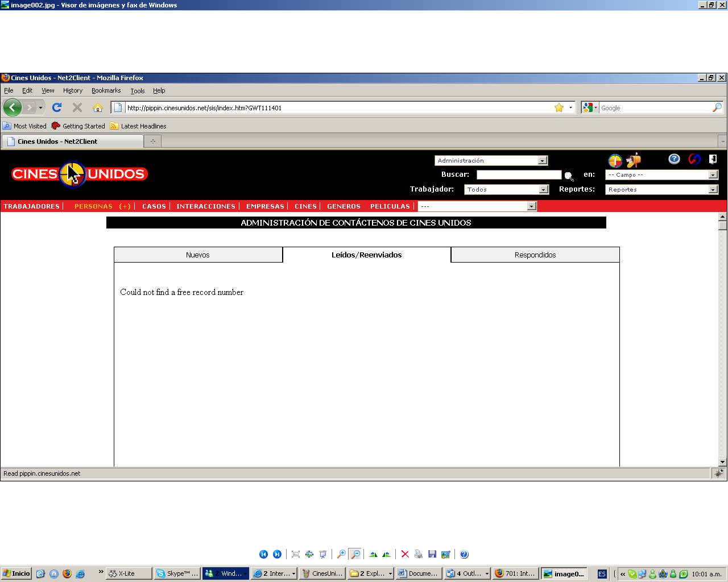728x582 pixels.
Task: Open image viewer help icon
Action: pyautogui.click(x=464, y=554)
